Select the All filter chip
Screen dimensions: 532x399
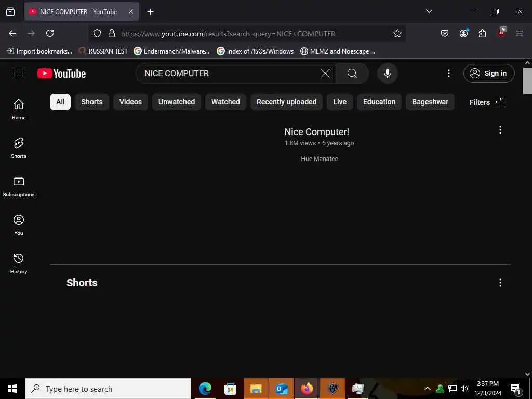[60, 102]
